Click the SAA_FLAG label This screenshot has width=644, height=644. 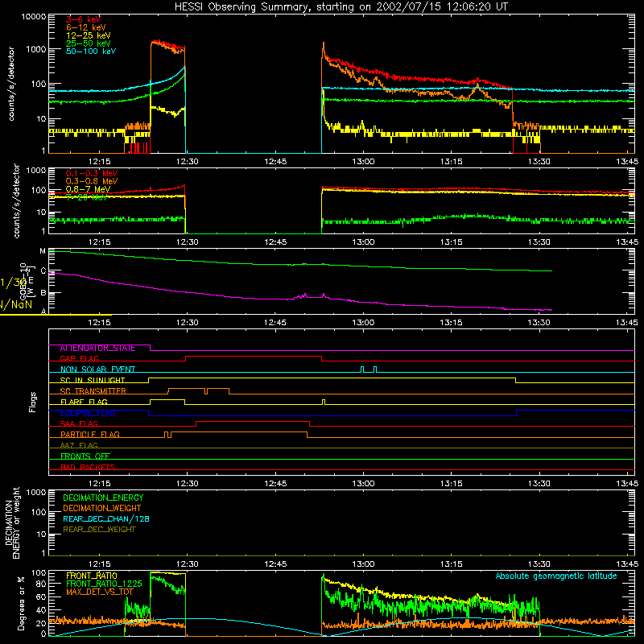coord(79,423)
